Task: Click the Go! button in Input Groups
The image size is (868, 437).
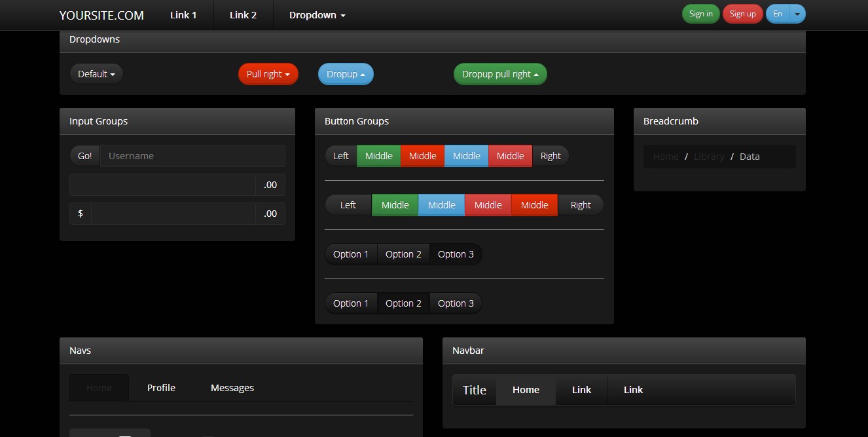Action: [84, 155]
